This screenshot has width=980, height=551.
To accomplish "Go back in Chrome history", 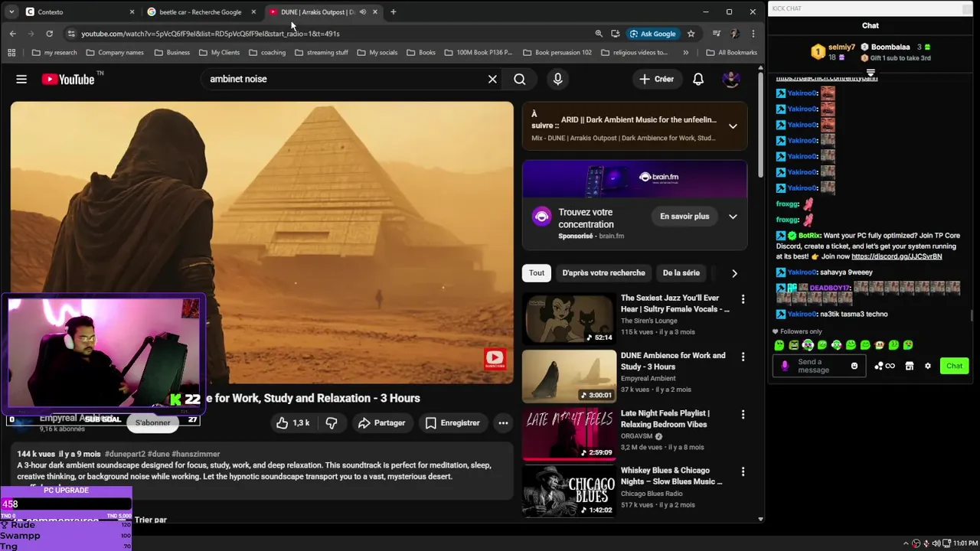I will 13,34.
